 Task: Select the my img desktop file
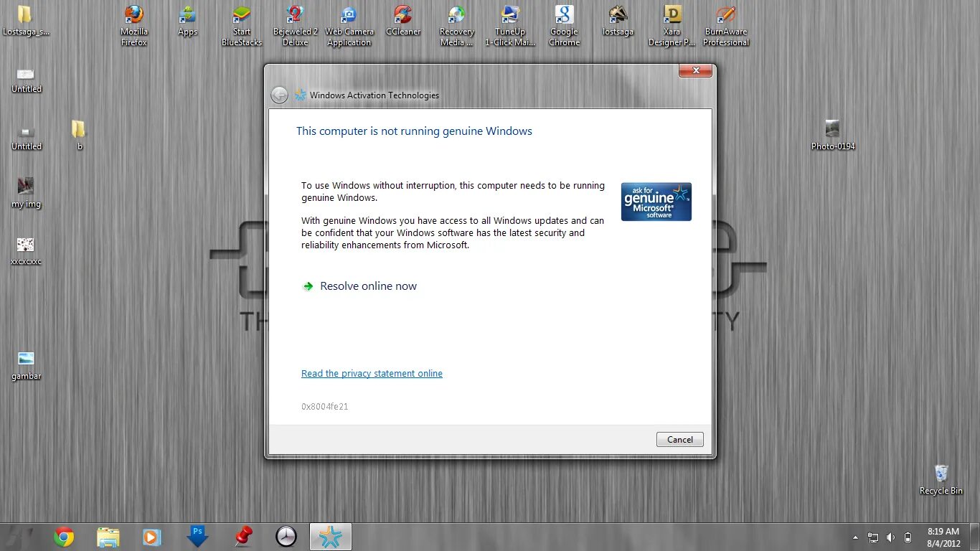click(x=26, y=194)
